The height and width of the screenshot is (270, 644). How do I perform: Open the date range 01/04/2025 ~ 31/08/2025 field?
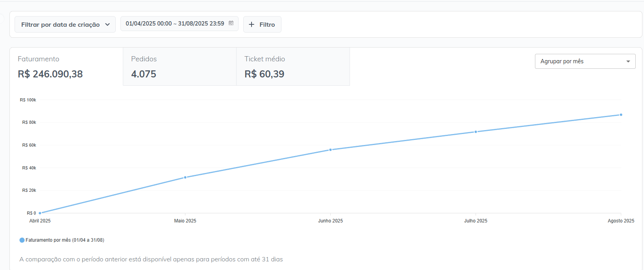click(x=180, y=24)
